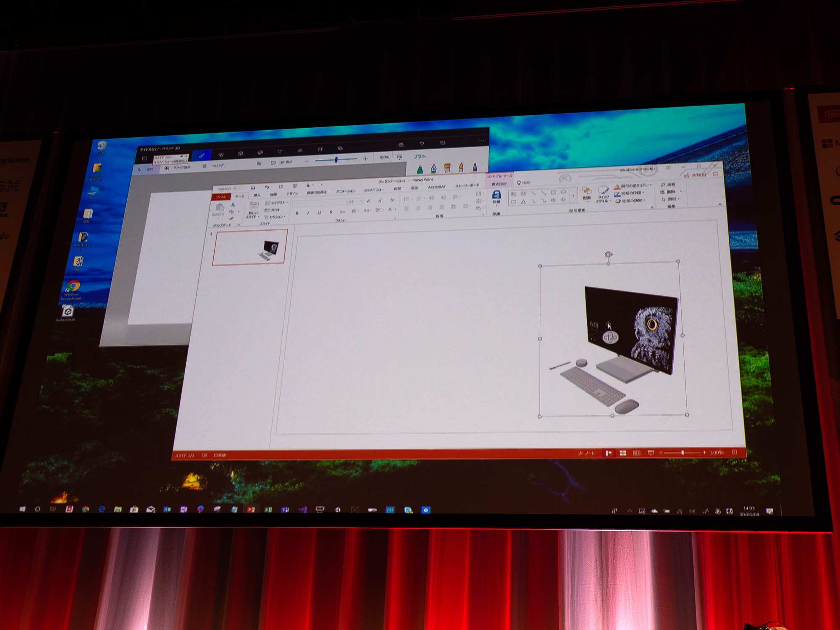Select the 3D shapes cube icon in Paint 3D

pyautogui.click(x=241, y=153)
